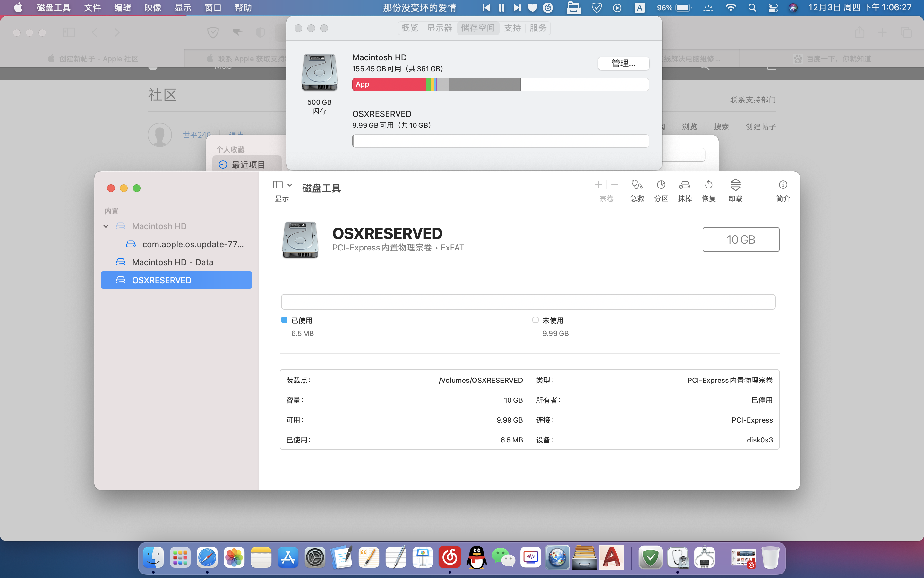Switch to 显示器 tab in About This Mac
This screenshot has height=578, width=924.
[x=440, y=28]
